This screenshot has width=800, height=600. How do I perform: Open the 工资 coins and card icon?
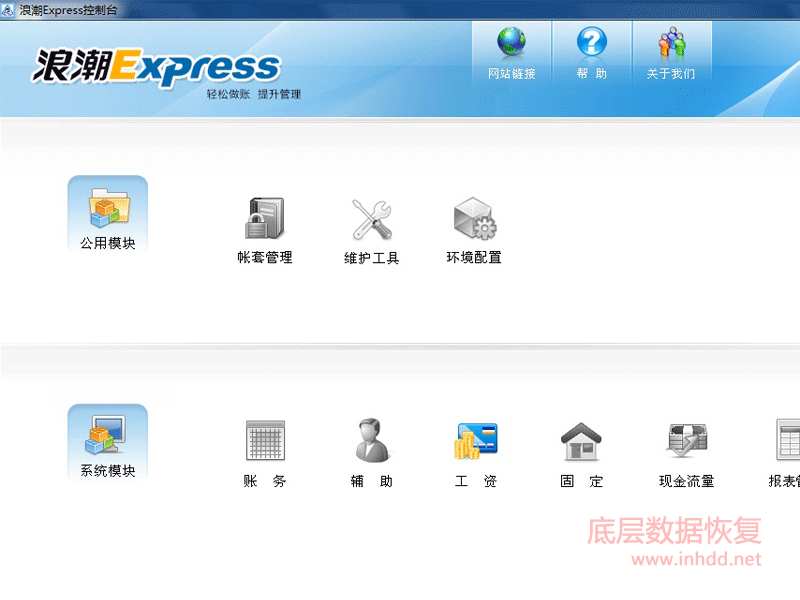tap(476, 440)
